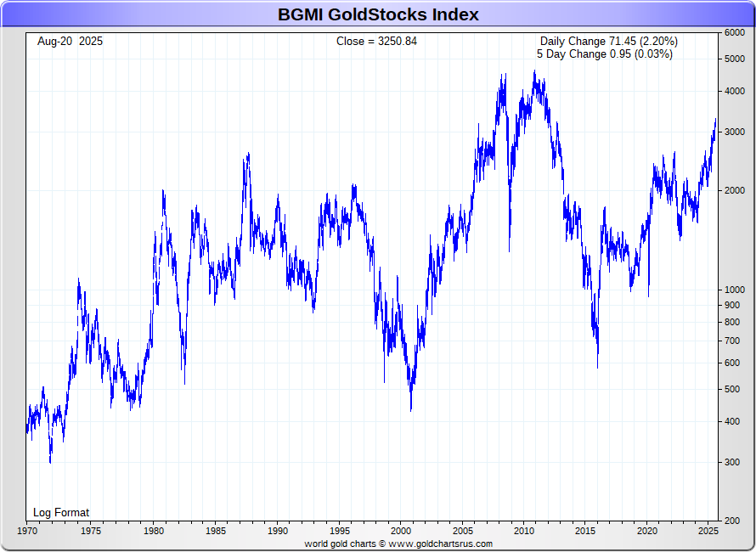Click the 2005 x-axis year label
756x552 pixels.
[463, 532]
